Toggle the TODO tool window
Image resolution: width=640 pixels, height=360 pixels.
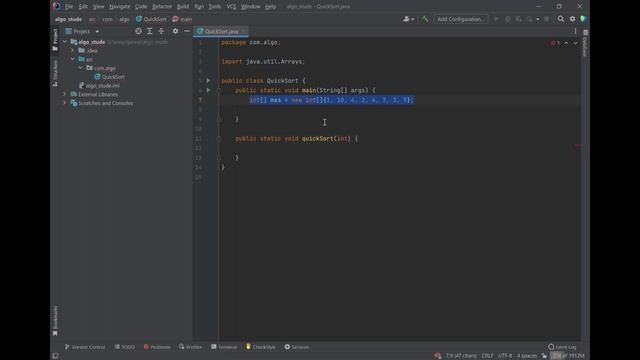pos(124,347)
